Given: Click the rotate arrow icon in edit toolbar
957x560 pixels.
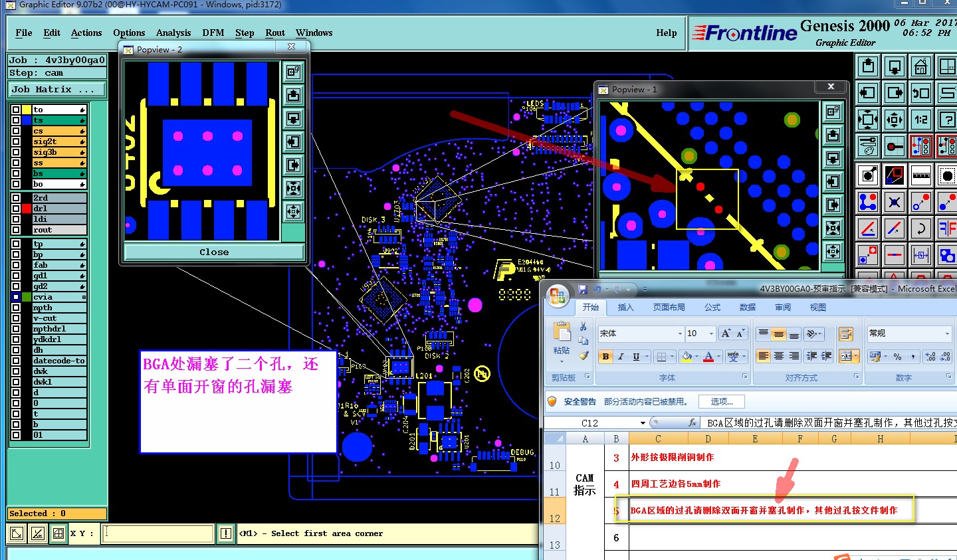Looking at the screenshot, I should tap(921, 229).
